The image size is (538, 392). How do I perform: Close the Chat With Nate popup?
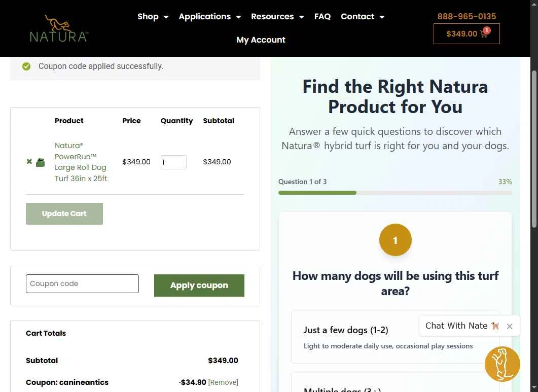[x=510, y=326]
